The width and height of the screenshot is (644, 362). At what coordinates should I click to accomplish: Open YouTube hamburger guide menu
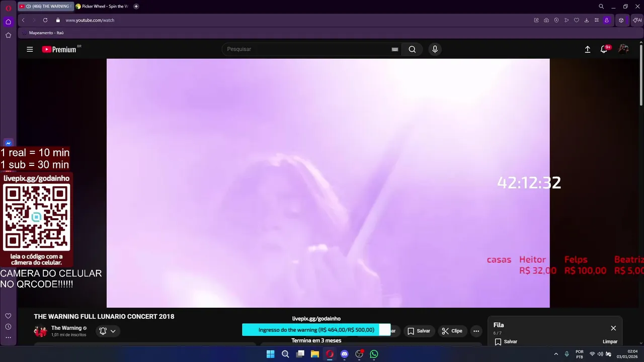click(30, 49)
